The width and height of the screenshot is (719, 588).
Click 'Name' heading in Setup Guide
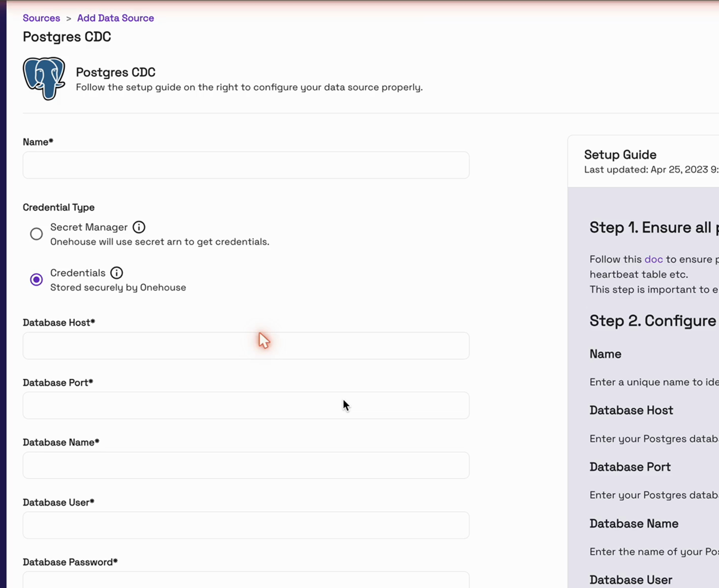coord(605,354)
